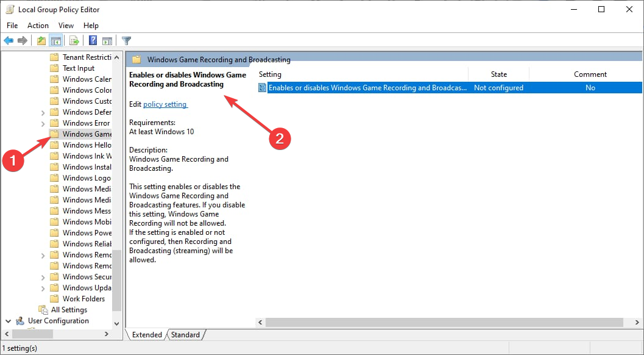Viewport: 644px width, 355px height.
Task: Click the Up one level folder icon
Action: pos(41,40)
